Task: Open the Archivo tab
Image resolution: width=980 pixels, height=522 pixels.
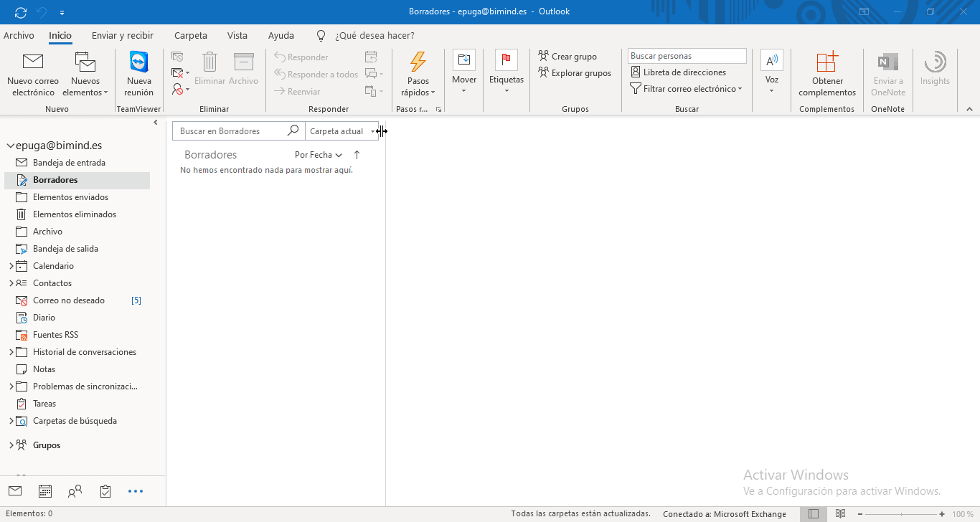Action: 19,35
